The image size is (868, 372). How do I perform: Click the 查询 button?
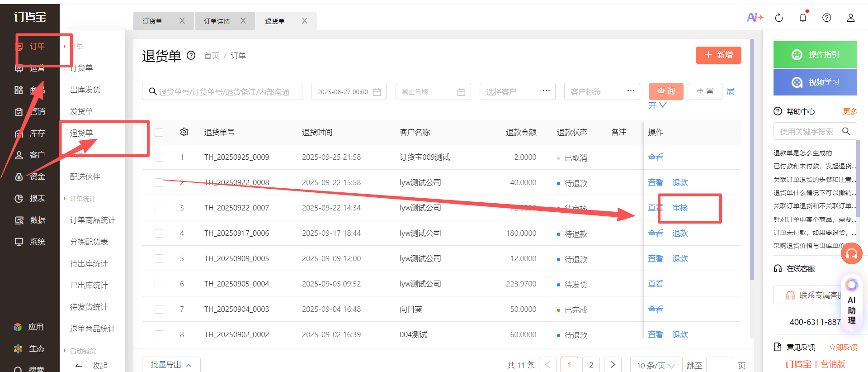pyautogui.click(x=666, y=91)
